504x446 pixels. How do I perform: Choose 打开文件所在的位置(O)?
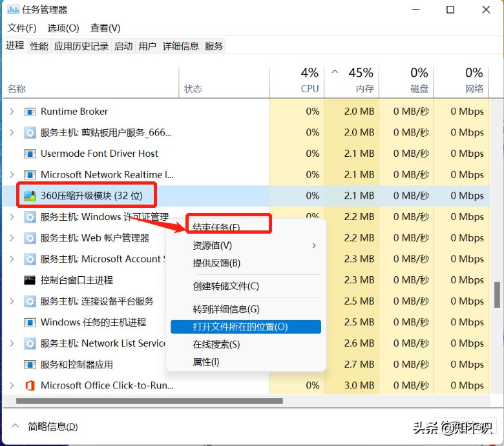[x=246, y=327]
